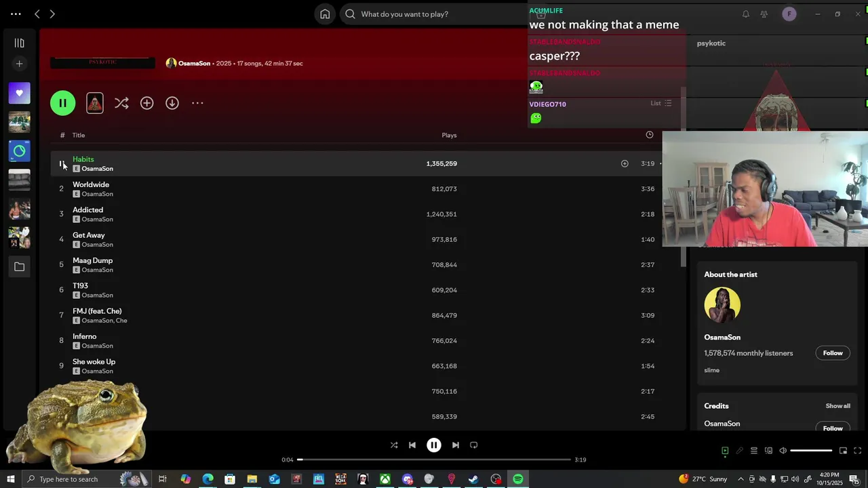The width and height of the screenshot is (868, 488).
Task: Create a playlist with the sidebar plus
Action: [19, 64]
